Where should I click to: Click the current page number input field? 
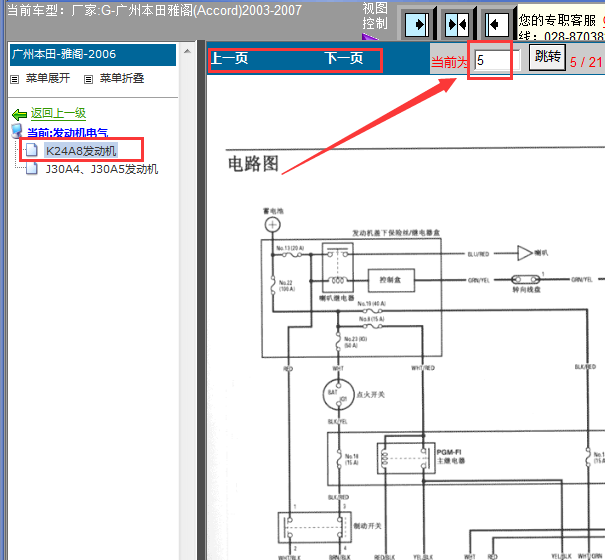tap(491, 61)
